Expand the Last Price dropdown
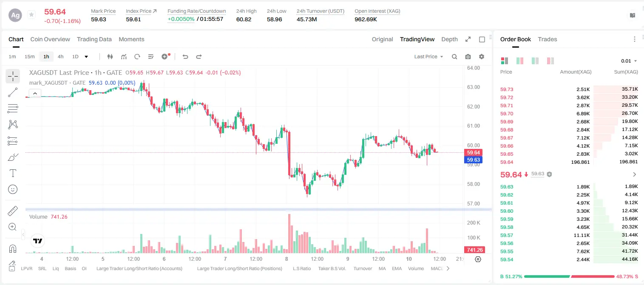 428,57
